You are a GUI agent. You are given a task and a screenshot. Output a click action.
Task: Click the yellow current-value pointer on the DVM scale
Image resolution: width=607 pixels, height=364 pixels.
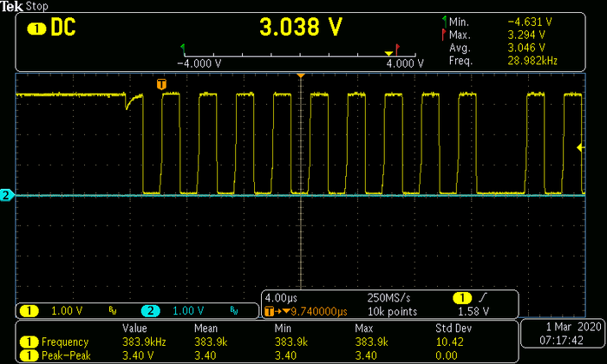tap(388, 54)
